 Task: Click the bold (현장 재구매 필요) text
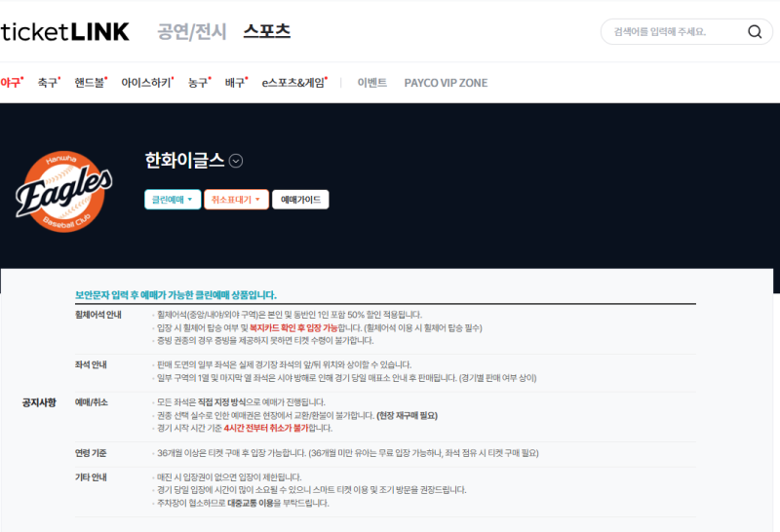point(407,416)
